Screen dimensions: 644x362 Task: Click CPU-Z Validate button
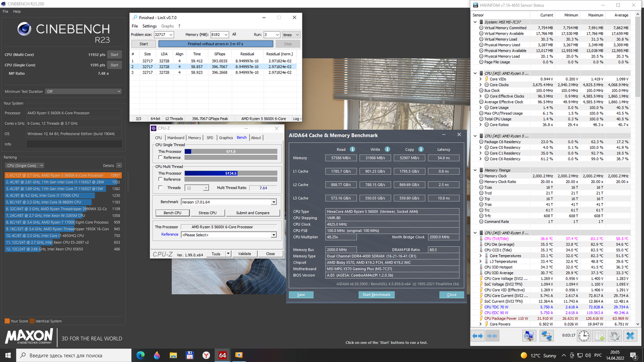point(245,254)
